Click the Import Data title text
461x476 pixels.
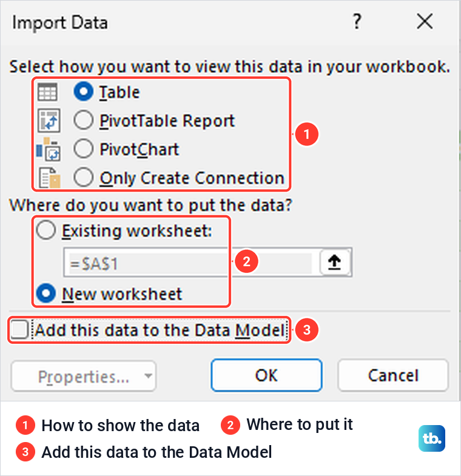click(x=60, y=23)
